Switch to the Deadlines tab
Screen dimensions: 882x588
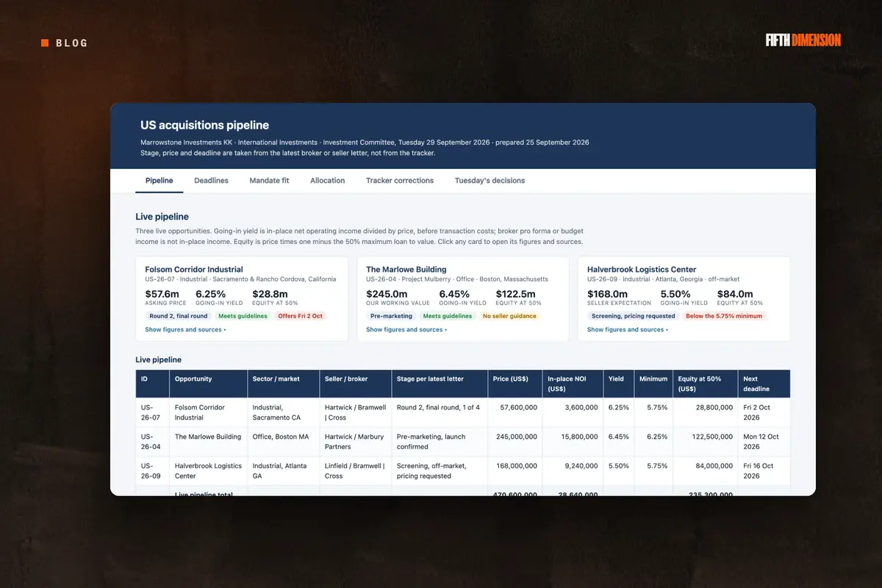coord(211,180)
